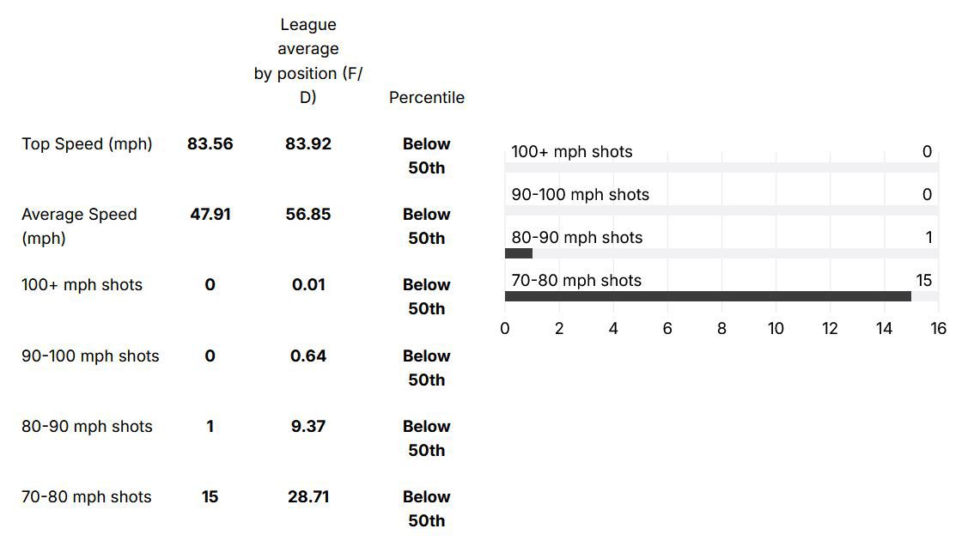
Task: Click the dark 70-80 mph shots chart bar
Action: pos(707,296)
